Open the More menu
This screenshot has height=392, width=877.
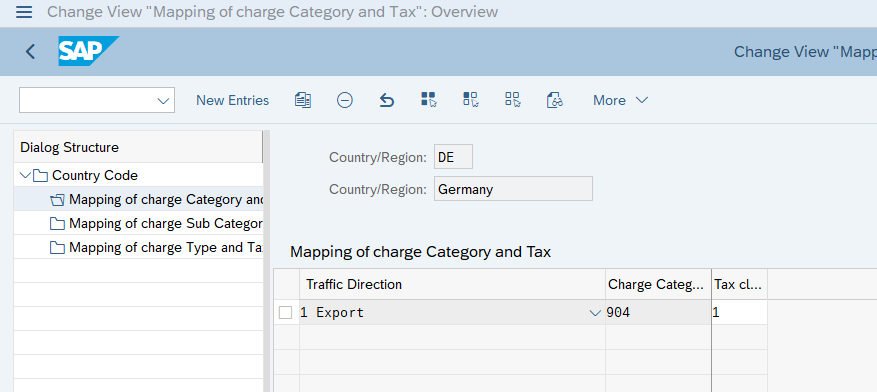(x=620, y=100)
